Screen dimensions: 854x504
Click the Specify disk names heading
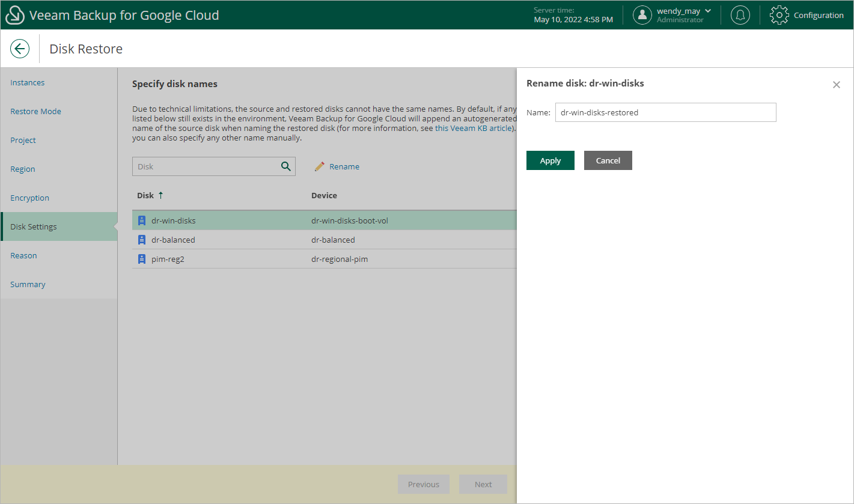[175, 84]
